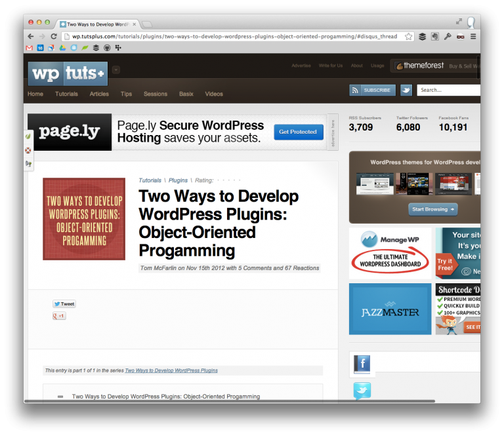Click the rating dots next to Rating

click(x=228, y=180)
